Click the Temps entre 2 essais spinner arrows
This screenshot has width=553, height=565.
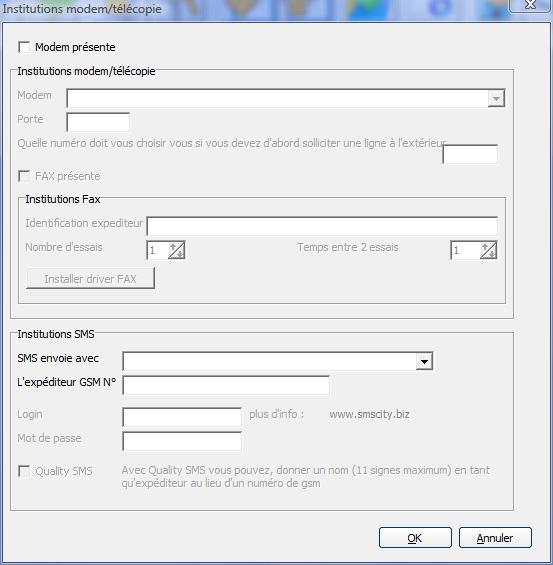[x=489, y=250]
